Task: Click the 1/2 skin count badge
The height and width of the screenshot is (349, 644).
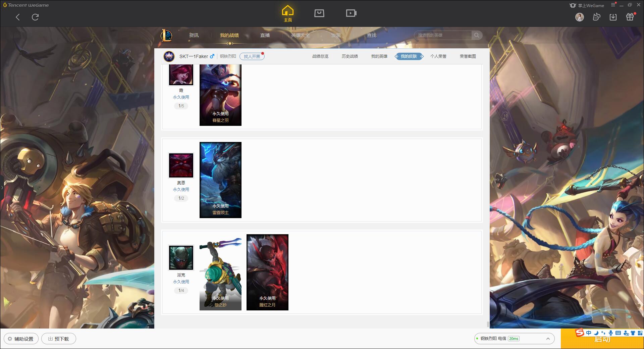Action: click(181, 198)
